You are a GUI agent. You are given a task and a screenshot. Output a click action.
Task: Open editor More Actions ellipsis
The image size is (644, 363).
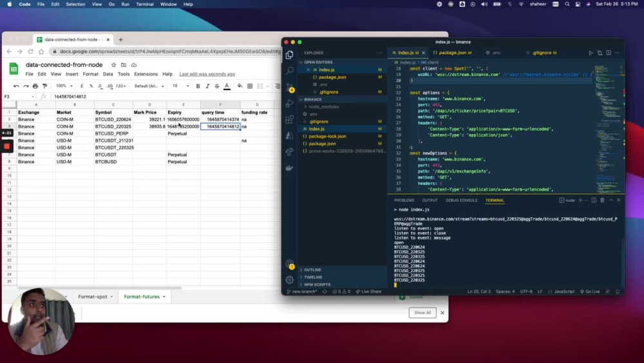pos(617,53)
